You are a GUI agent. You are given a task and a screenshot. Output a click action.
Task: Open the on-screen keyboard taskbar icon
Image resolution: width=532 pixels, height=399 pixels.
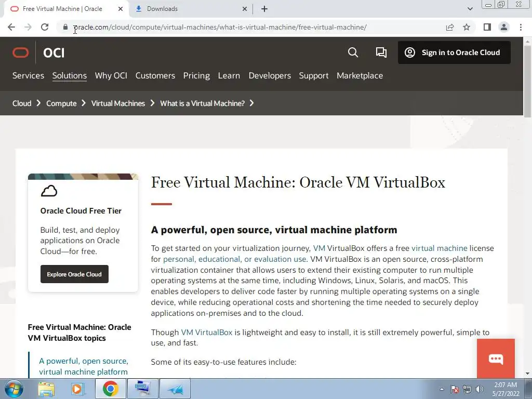[x=142, y=389]
